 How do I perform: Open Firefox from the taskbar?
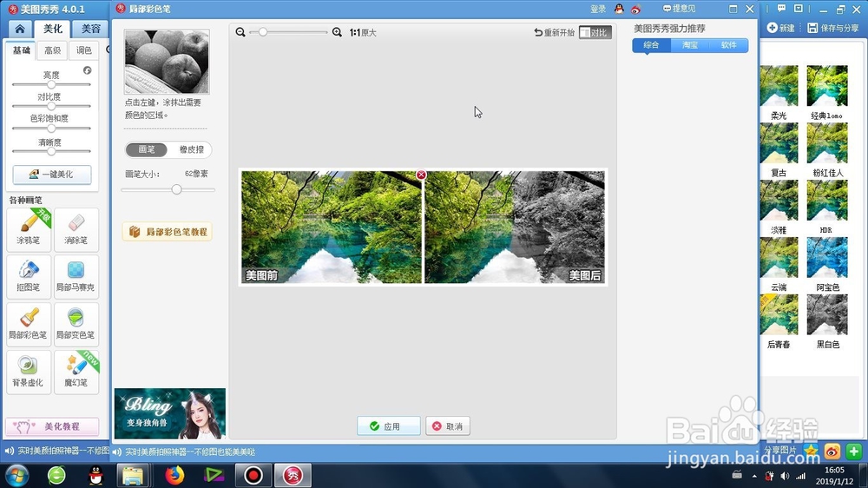click(x=174, y=475)
